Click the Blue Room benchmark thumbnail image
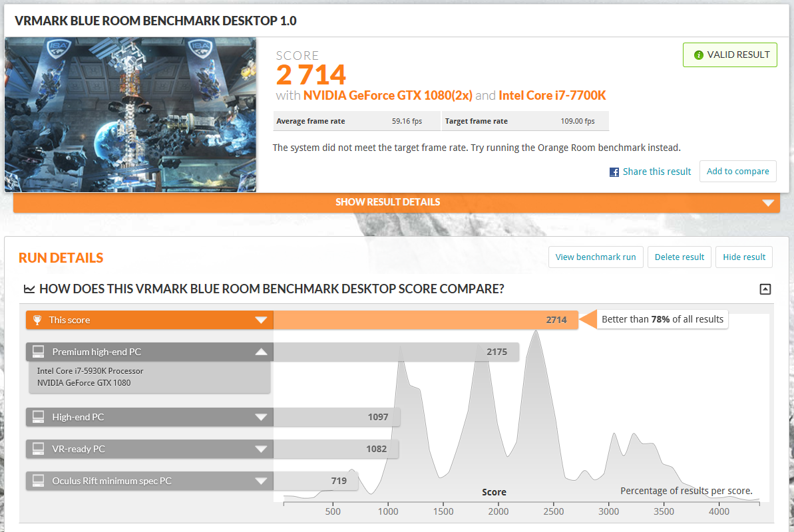The image size is (794, 532). (130, 115)
